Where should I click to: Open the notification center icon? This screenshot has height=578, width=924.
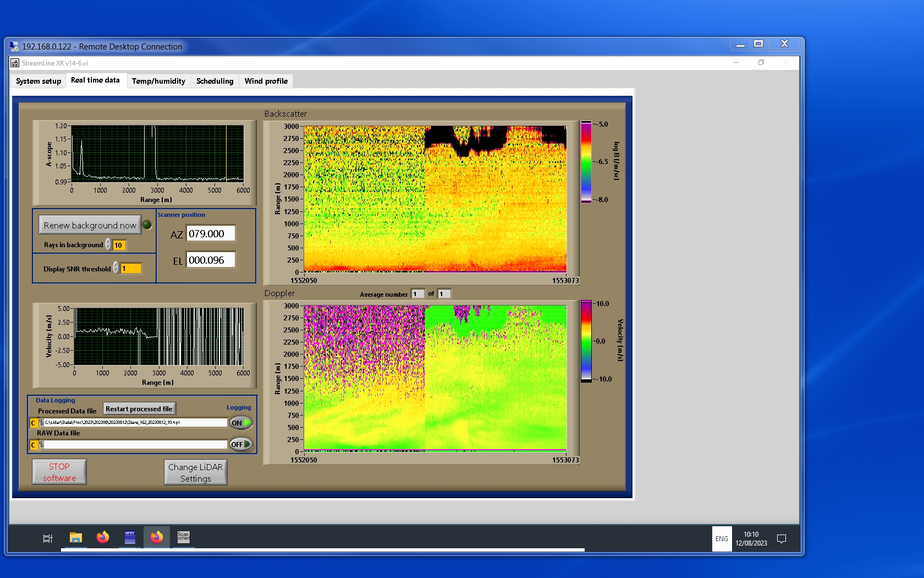[781, 539]
